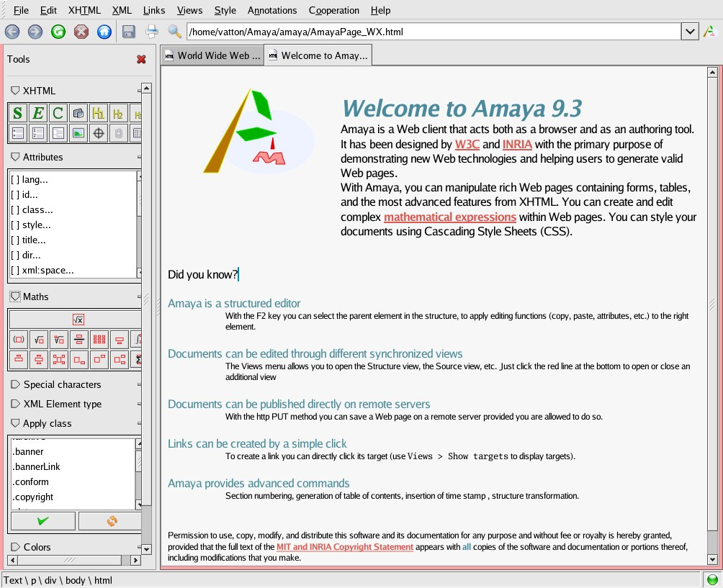Click the address bar URL field

tap(434, 32)
